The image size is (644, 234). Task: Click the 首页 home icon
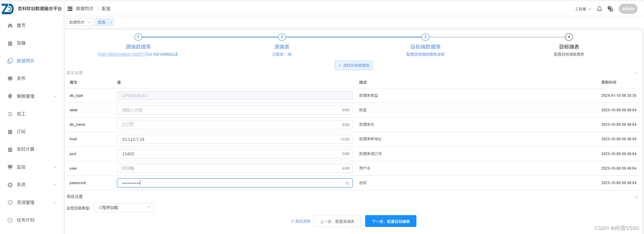click(10, 25)
